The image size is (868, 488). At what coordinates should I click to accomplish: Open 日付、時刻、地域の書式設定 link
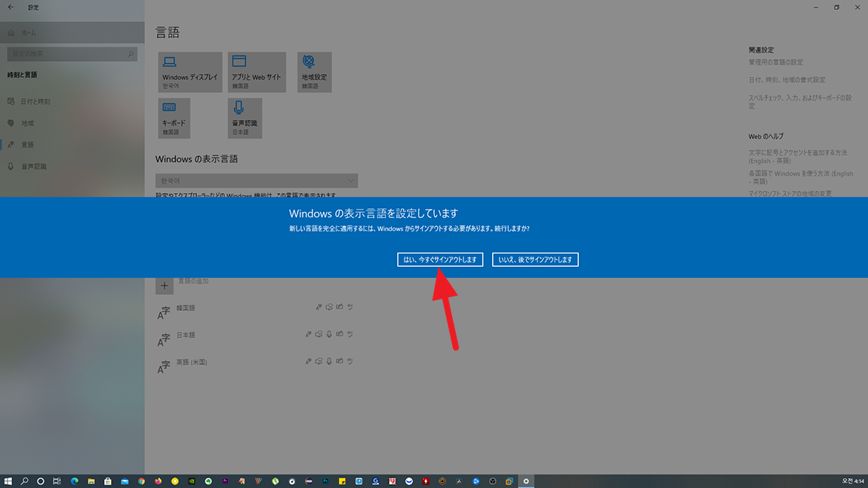click(786, 80)
